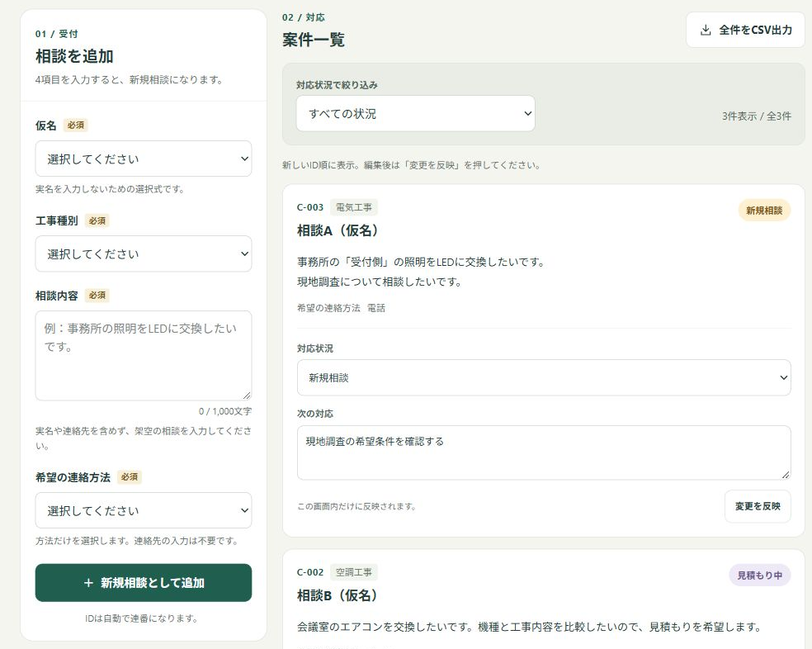Click the plus icon on add button
Viewport: 812px width, 649px height.
coord(88,583)
